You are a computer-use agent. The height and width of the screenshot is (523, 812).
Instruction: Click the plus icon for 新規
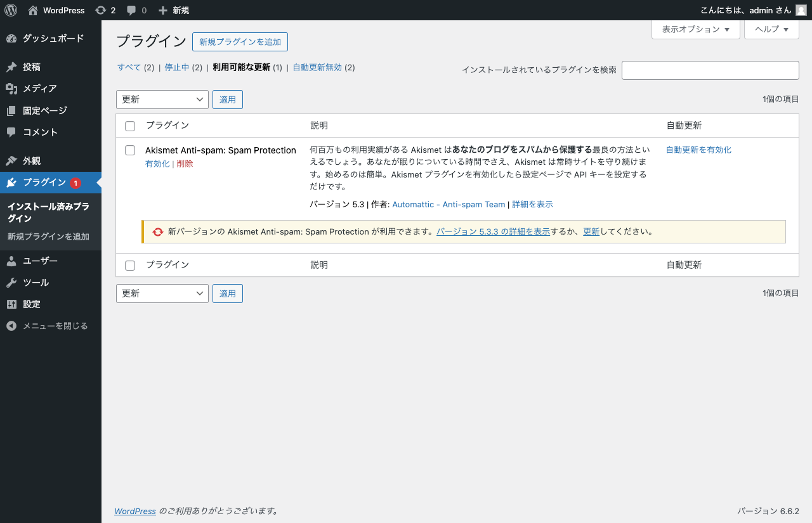click(163, 10)
